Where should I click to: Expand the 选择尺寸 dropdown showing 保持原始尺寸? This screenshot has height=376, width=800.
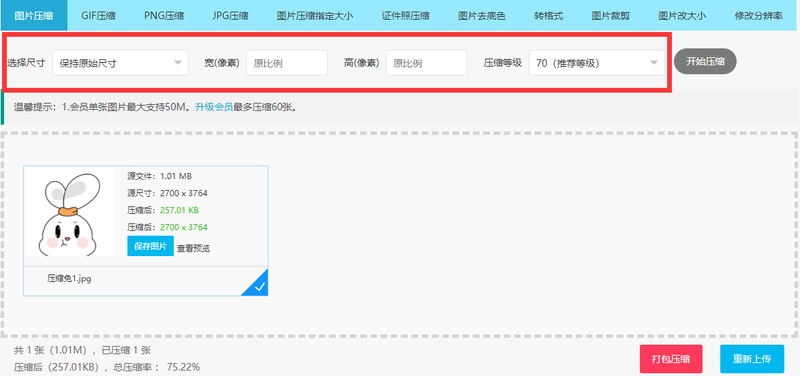pyautogui.click(x=120, y=63)
